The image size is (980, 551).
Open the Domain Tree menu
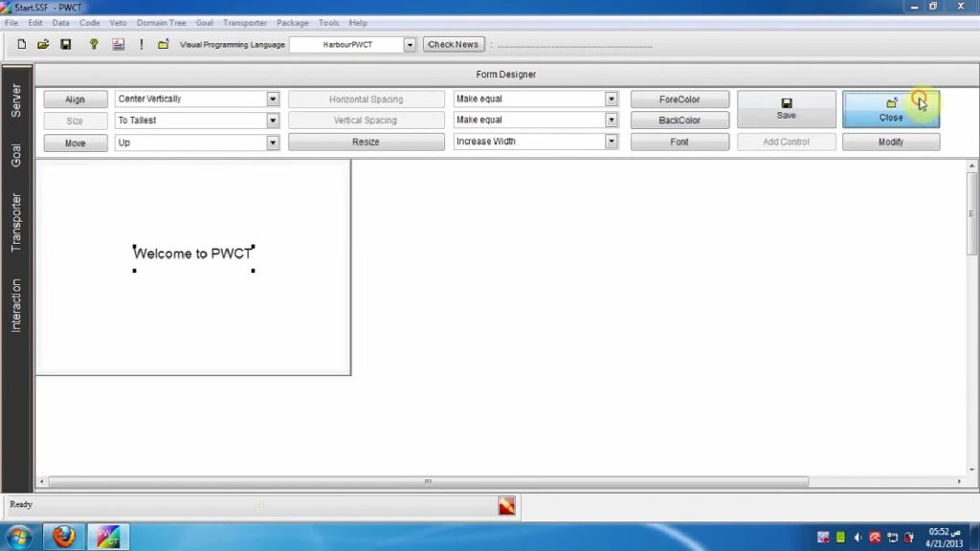[160, 22]
